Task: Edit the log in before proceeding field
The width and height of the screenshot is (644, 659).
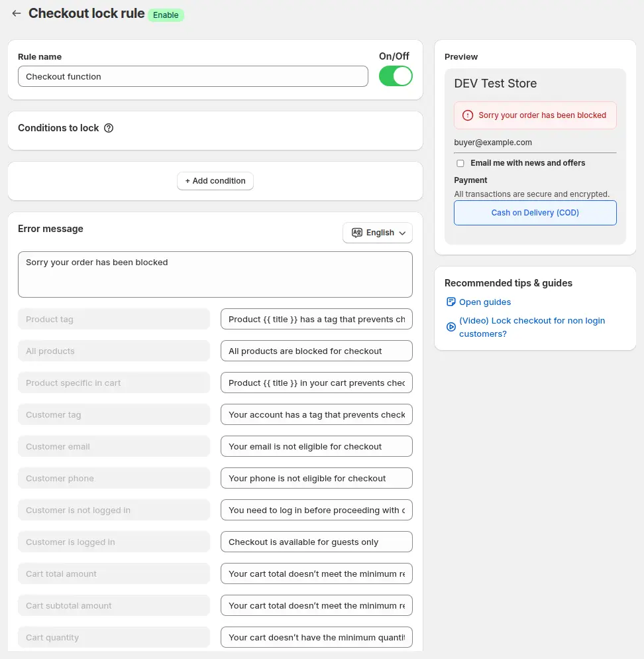Action: click(x=317, y=510)
